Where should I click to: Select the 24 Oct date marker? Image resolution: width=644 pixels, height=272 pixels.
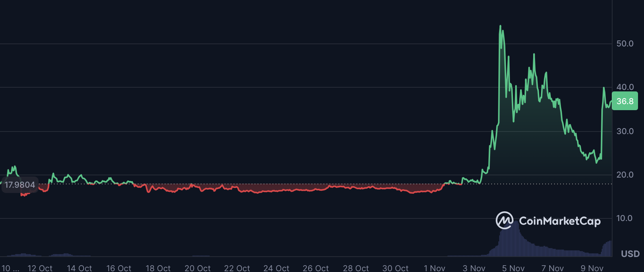click(276, 268)
